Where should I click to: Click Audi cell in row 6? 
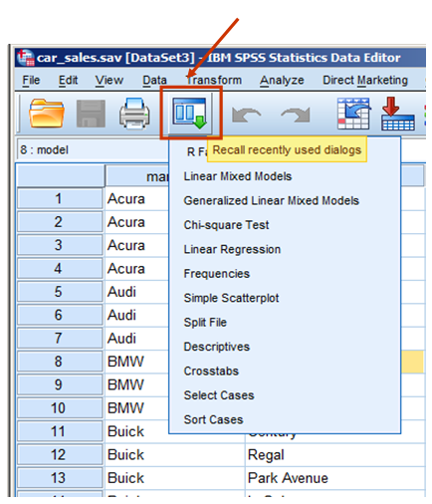[136, 315]
